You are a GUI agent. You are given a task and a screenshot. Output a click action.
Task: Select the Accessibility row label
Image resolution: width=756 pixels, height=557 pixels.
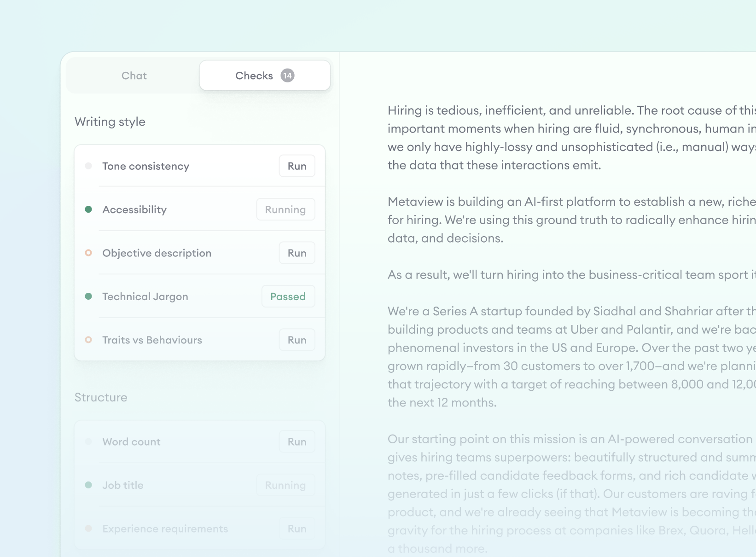tap(134, 209)
